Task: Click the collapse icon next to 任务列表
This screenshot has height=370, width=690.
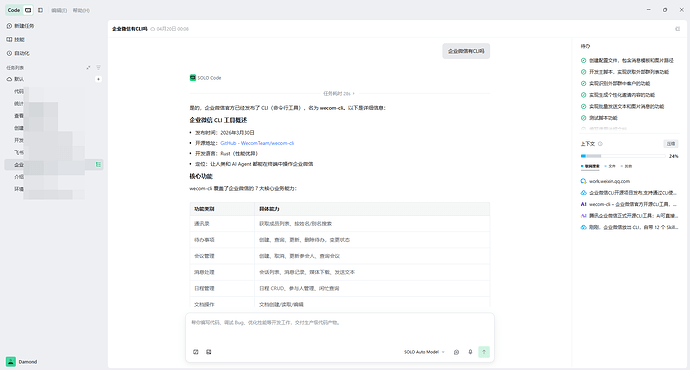Action: [x=88, y=68]
